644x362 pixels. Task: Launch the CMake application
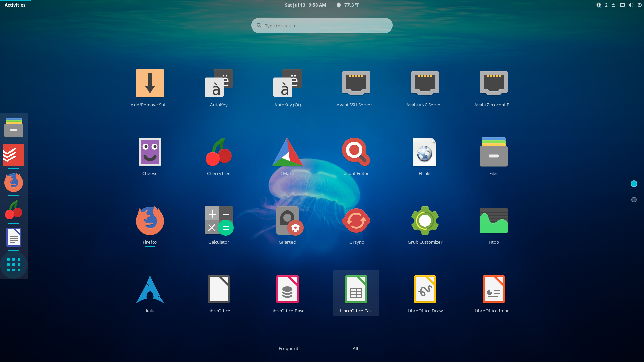pyautogui.click(x=287, y=157)
